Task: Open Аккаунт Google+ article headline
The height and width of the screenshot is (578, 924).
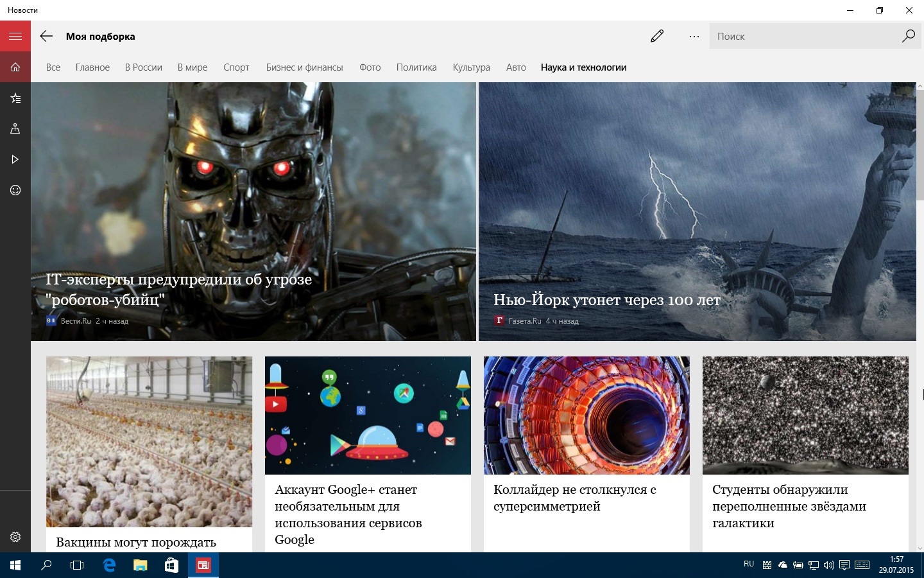Action: 348,514
